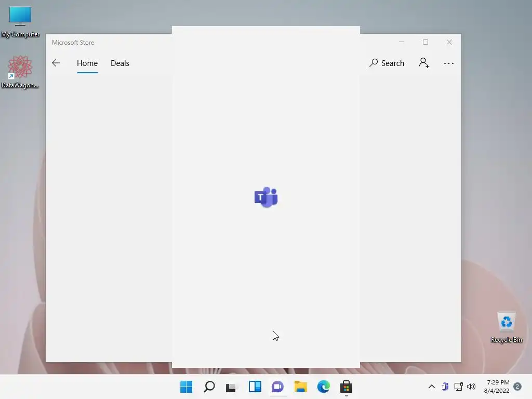The image size is (532, 399).
Task: Select the Recycle Bin icon
Action: tap(506, 327)
